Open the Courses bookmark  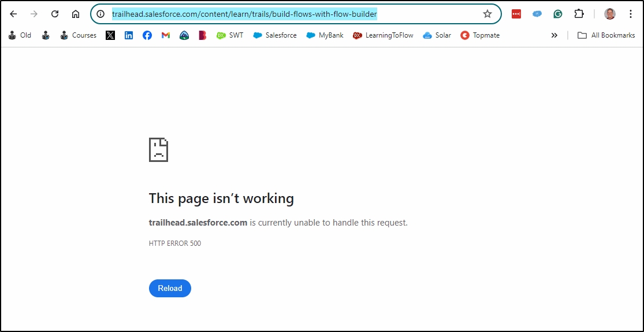78,35
